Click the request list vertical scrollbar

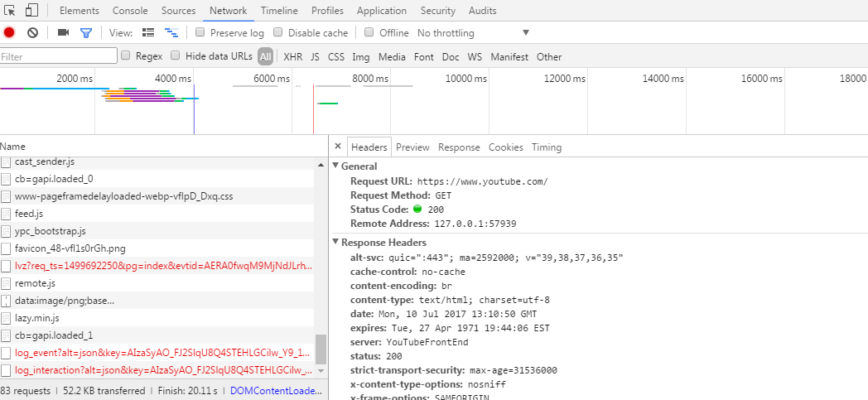pyautogui.click(x=321, y=348)
